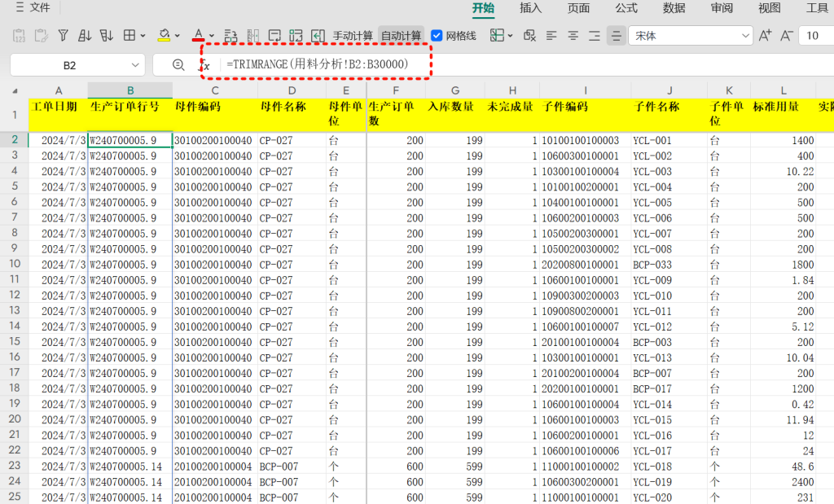Switch to 自动计算 auto calculation

[x=401, y=36]
